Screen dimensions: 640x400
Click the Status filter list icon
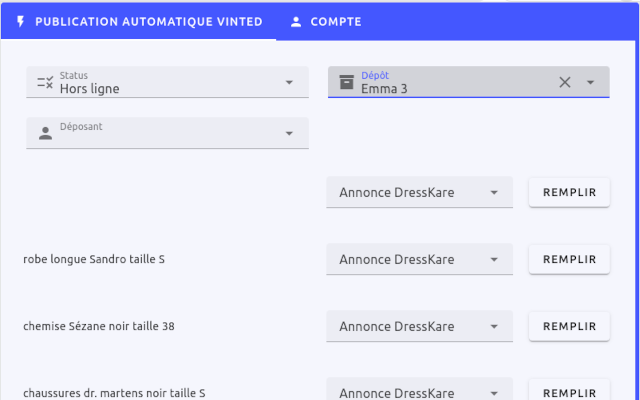tap(45, 82)
